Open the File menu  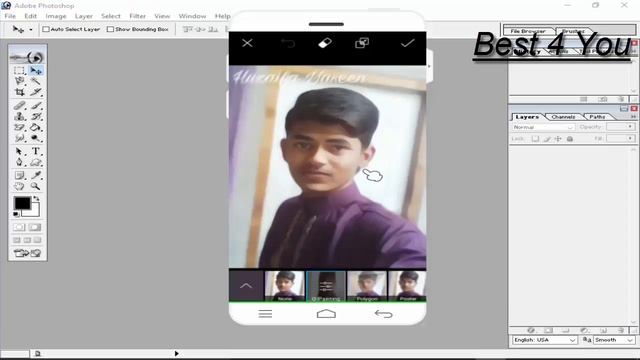pyautogui.click(x=10, y=16)
